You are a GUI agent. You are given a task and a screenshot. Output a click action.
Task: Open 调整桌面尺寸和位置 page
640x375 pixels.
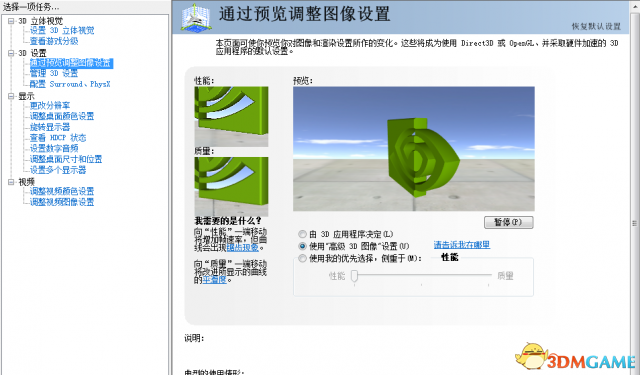point(66,159)
